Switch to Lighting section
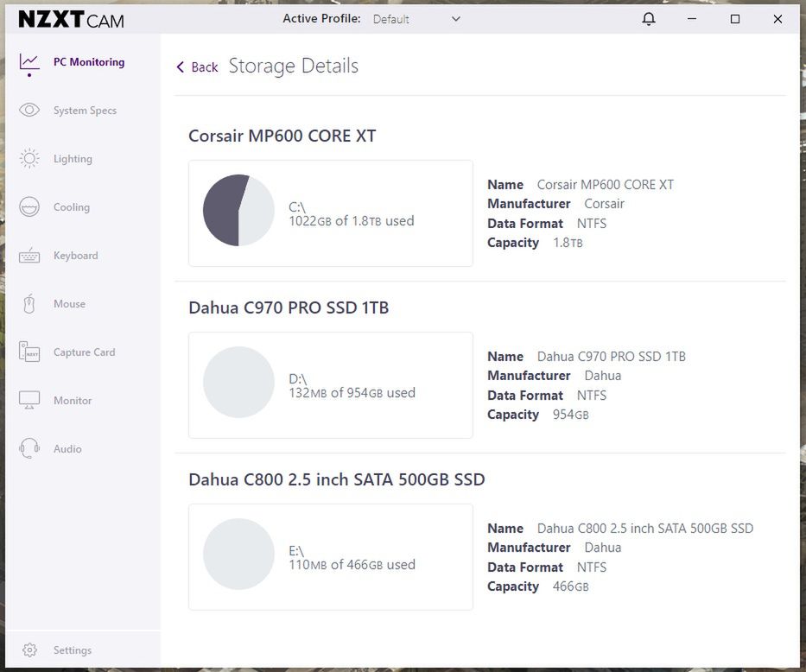806x672 pixels. click(x=73, y=159)
